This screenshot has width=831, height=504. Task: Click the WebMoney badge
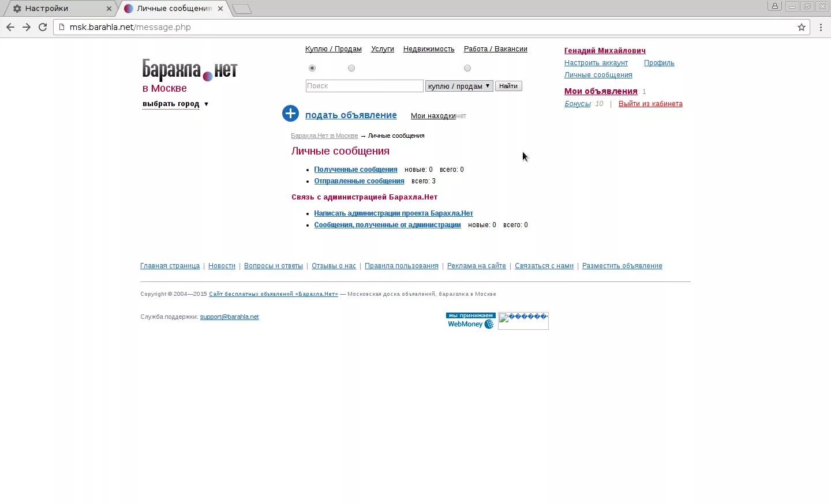470,321
